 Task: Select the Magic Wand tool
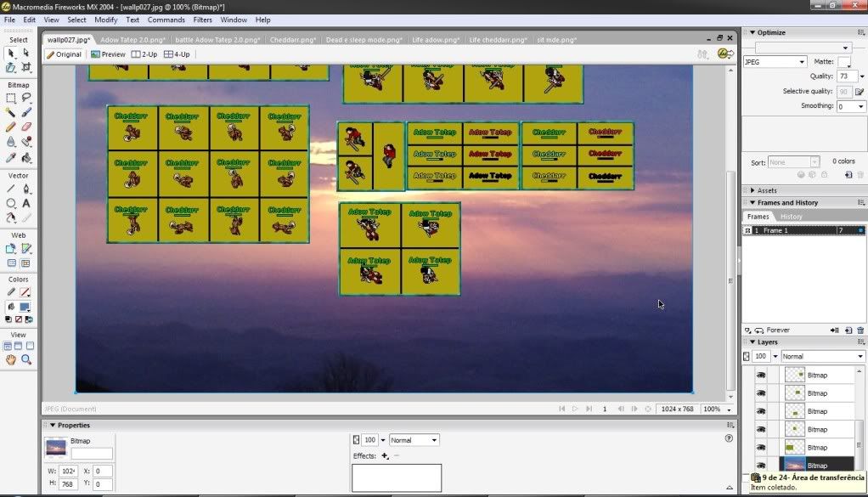(x=11, y=112)
